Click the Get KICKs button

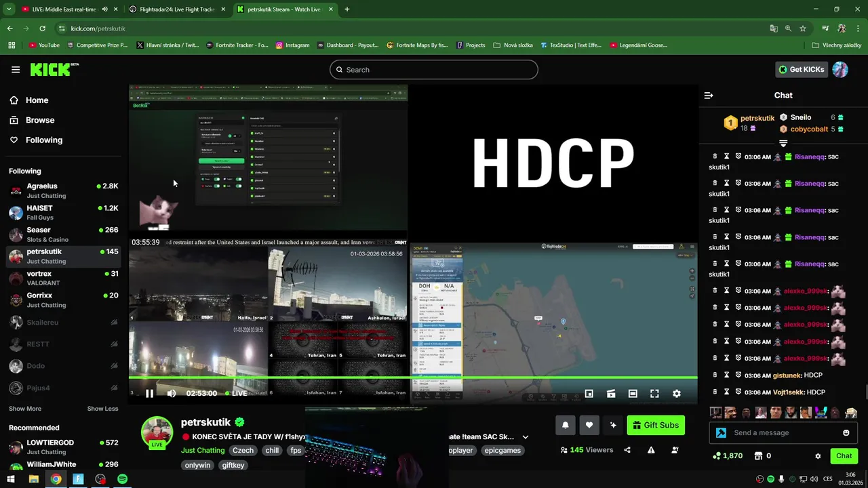pos(802,69)
